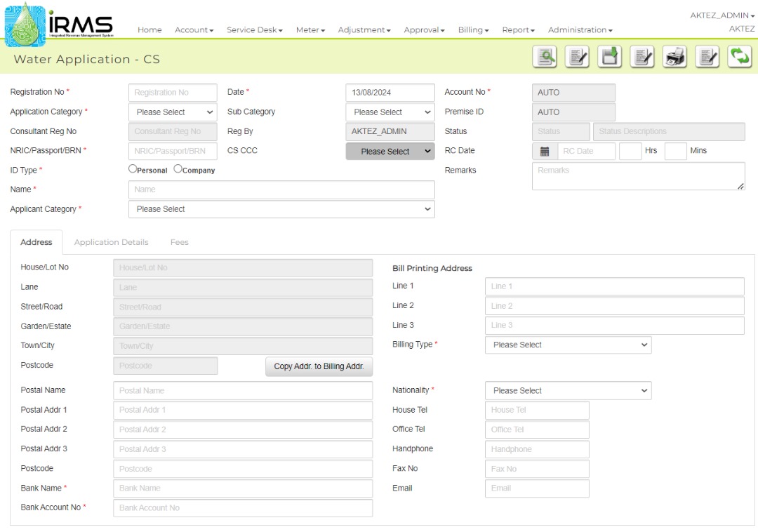The image size is (758, 532).
Task: Click the Reg By AKTEZ_ADMIN field
Action: (390, 131)
